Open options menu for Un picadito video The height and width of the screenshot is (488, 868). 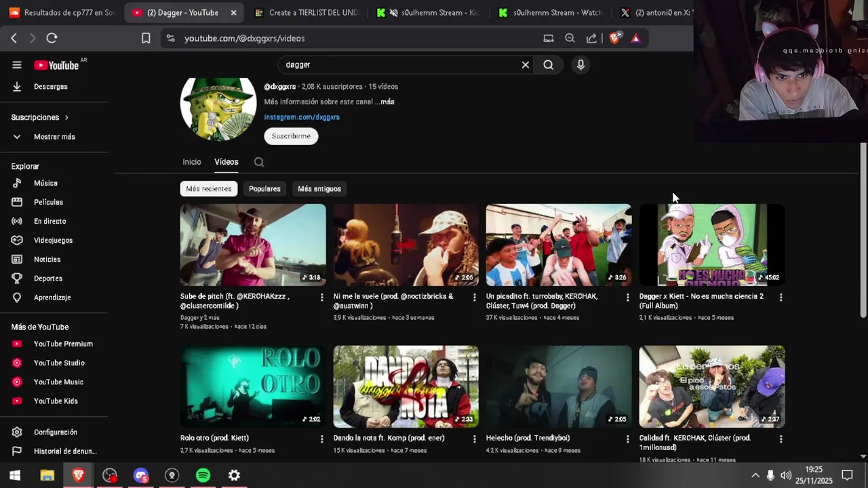pos(627,298)
